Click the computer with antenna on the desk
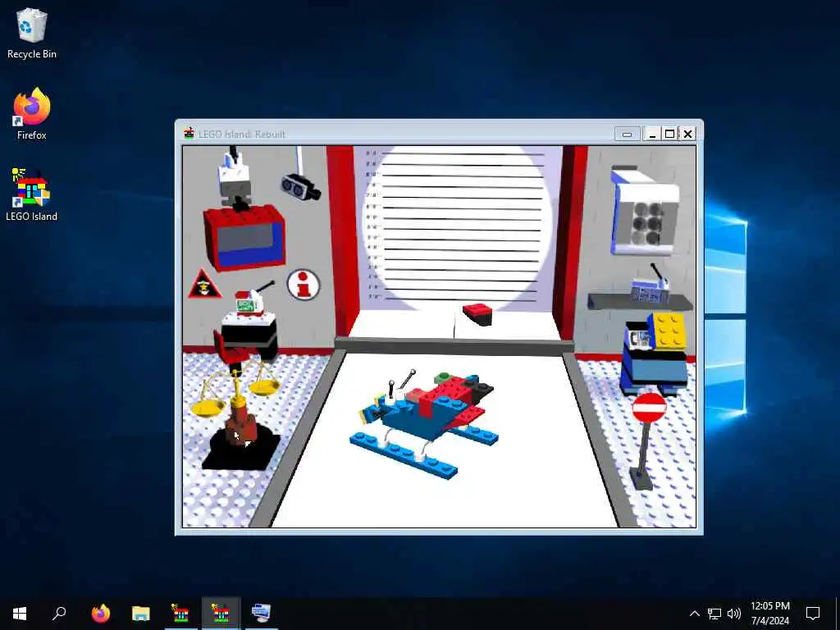 [x=251, y=300]
